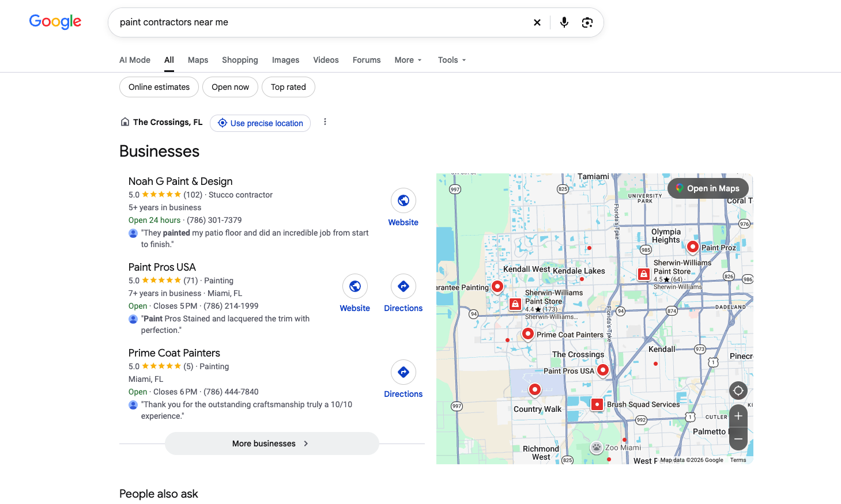Viewport: 841px width, 504px height.
Task: Open Google Lens image search
Action: coord(587,22)
